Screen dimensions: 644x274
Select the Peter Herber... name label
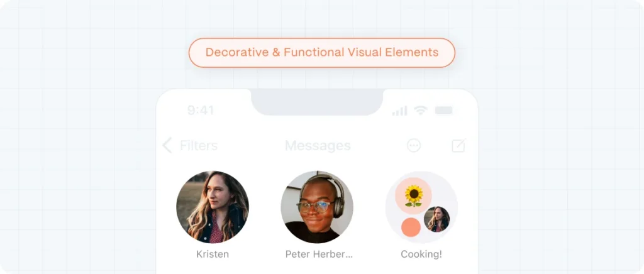point(319,255)
